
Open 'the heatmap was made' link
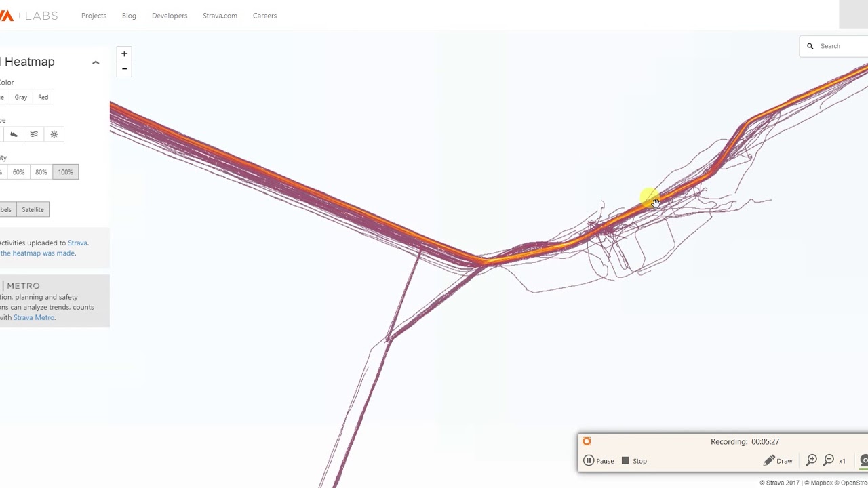[x=38, y=253]
